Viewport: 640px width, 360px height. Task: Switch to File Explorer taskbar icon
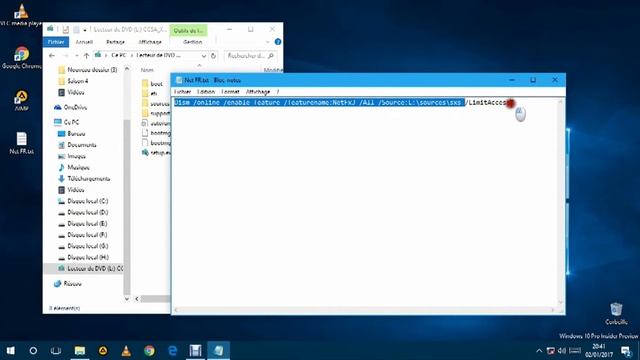click(80, 350)
